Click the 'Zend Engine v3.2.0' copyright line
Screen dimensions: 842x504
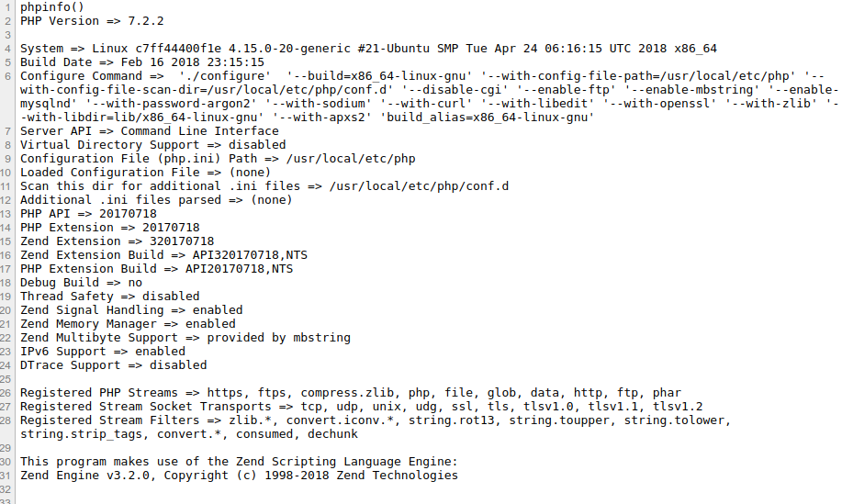[239, 475]
